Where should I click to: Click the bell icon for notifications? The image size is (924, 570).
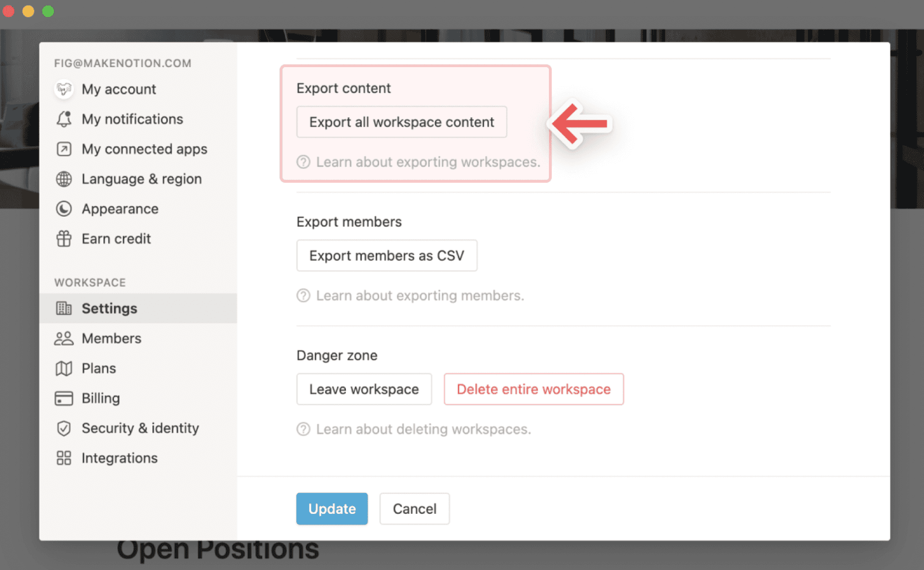64,119
